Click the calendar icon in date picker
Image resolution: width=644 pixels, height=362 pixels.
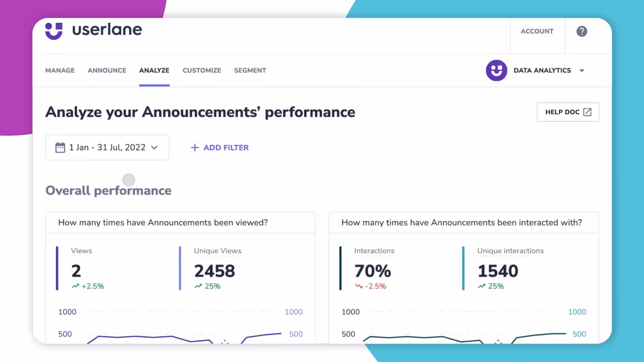click(60, 147)
